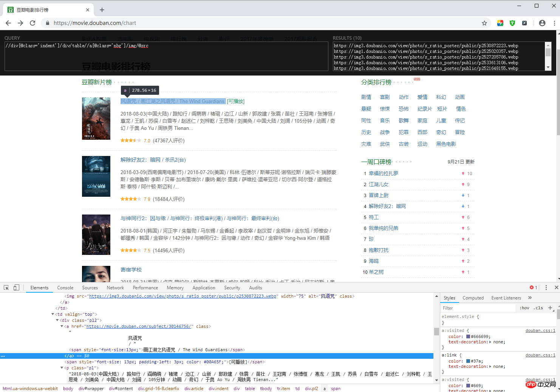Toggle the DevTools device toolbar icon

coord(16,288)
